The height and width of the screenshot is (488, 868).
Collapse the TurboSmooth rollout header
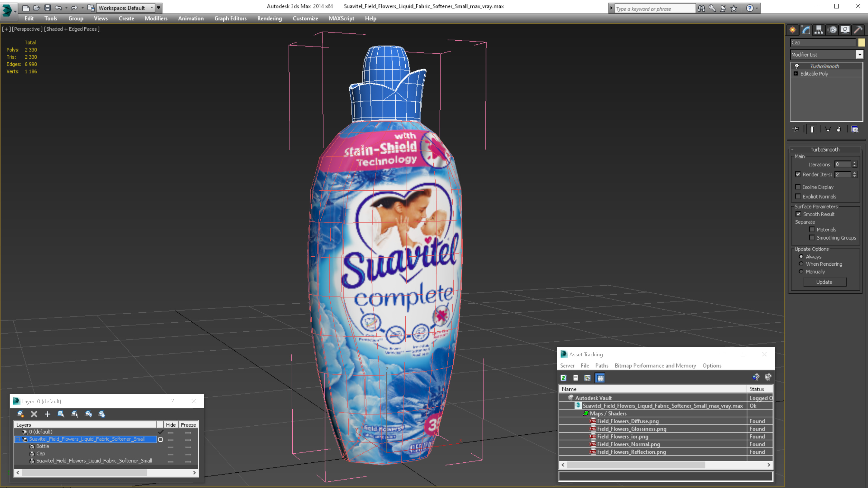[825, 149]
